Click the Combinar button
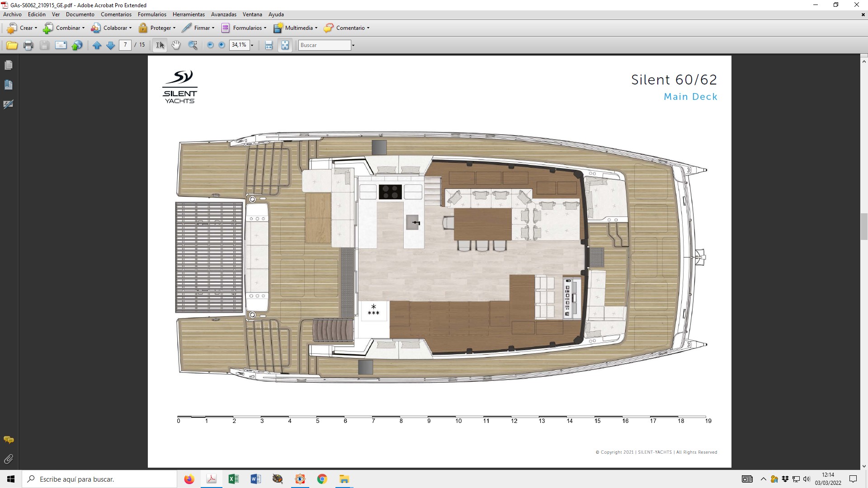Viewport: 868px width, 488px height. (x=64, y=28)
